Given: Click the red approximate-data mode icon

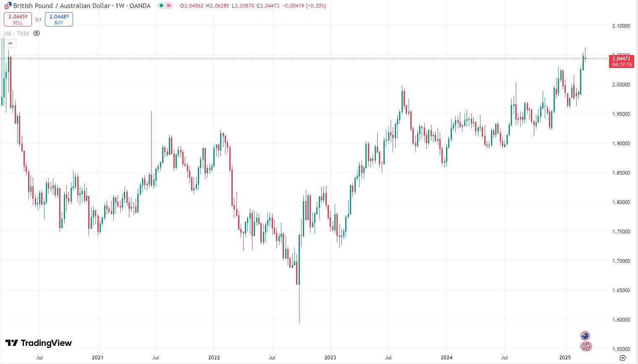Looking at the screenshot, I should [169, 6].
